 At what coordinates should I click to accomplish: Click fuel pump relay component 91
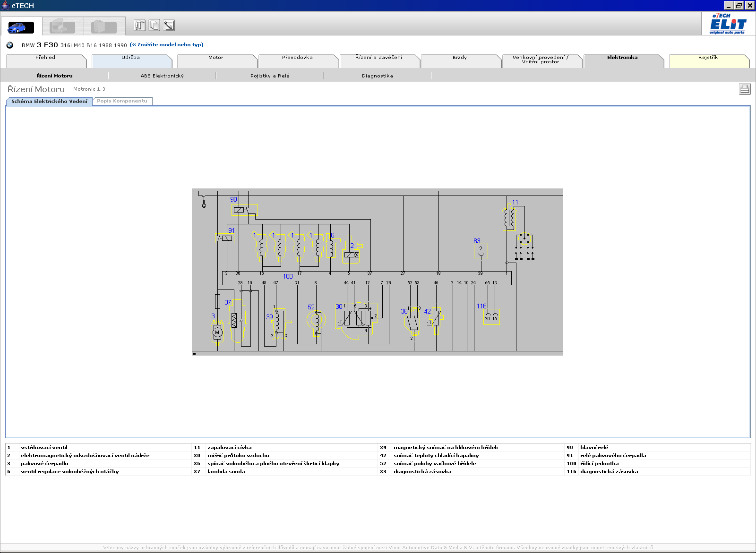pos(225,238)
